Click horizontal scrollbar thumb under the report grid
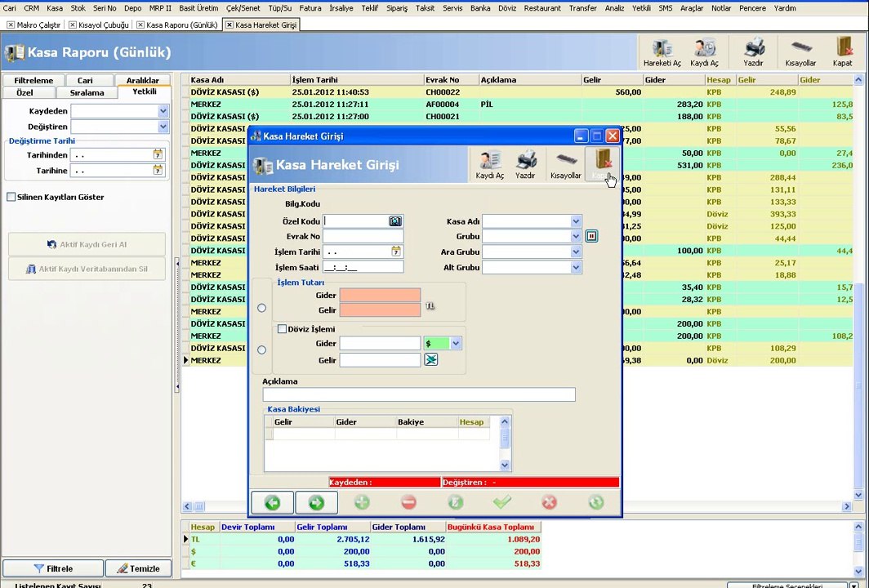869x588 pixels. [x=199, y=506]
